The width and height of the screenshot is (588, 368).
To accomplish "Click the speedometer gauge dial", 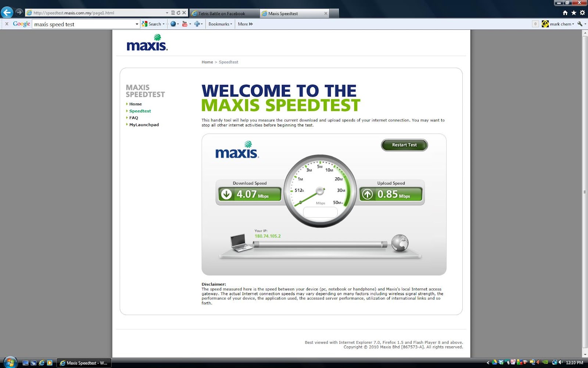I will click(x=320, y=191).
